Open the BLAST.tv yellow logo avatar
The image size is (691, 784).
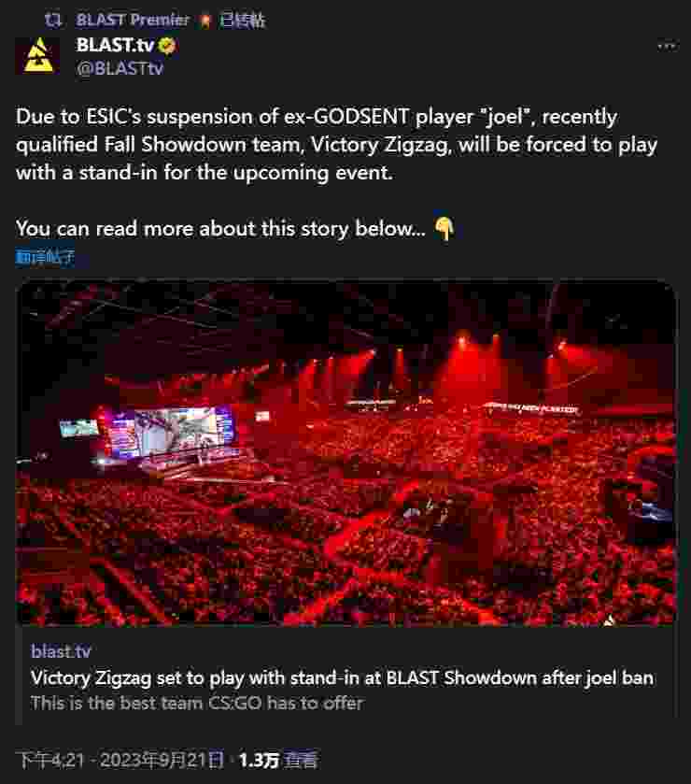tap(38, 55)
